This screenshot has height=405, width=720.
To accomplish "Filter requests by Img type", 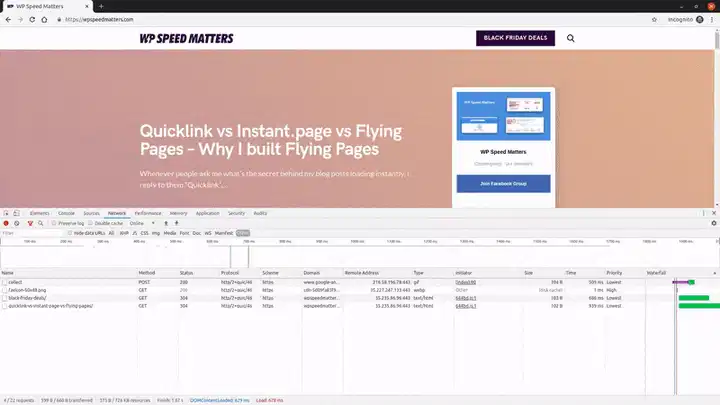I will point(156,233).
